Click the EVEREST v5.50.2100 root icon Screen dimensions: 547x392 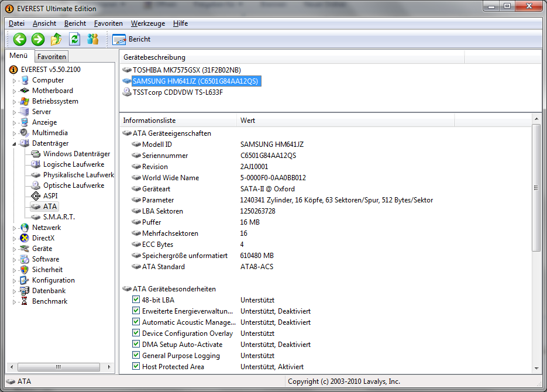click(x=13, y=70)
